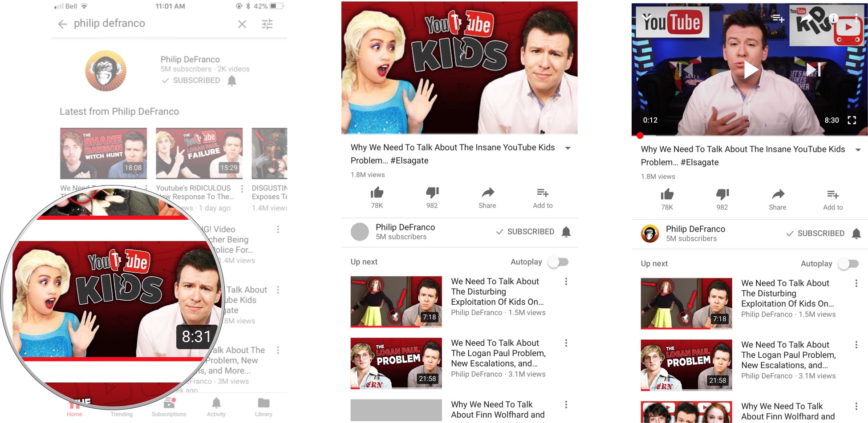
Task: Toggle Autoplay in the right screenshot
Action: click(x=848, y=264)
